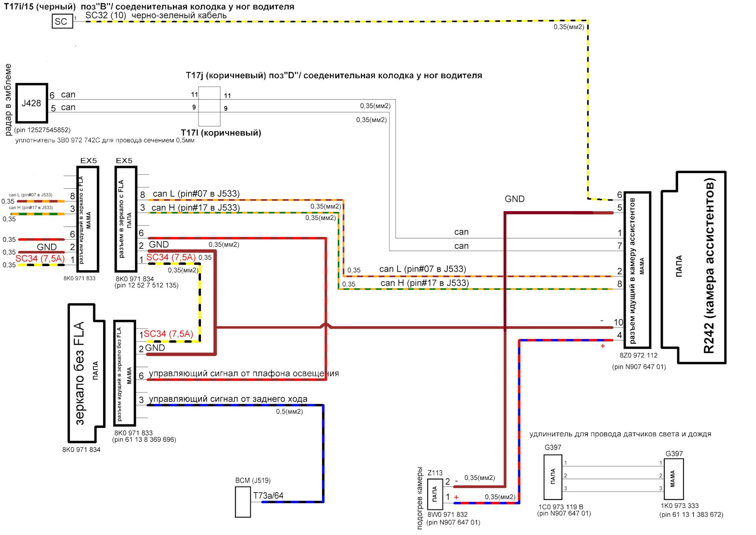Screen dimensions: 756x535
Task: Click the dark red GND label above the camera ground wire
Action: [x=514, y=199]
